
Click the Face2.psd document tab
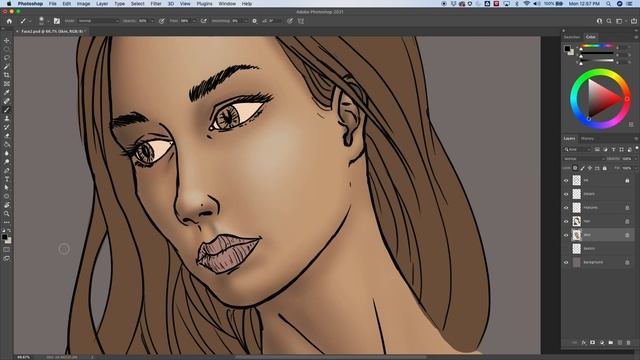52,31
